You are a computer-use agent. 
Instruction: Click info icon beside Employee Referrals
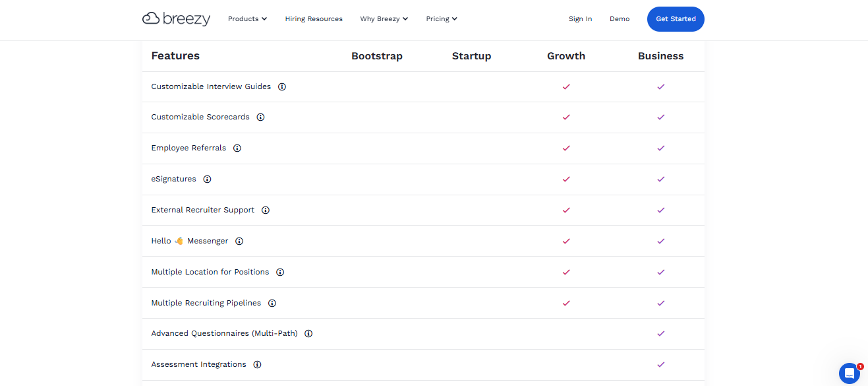237,148
